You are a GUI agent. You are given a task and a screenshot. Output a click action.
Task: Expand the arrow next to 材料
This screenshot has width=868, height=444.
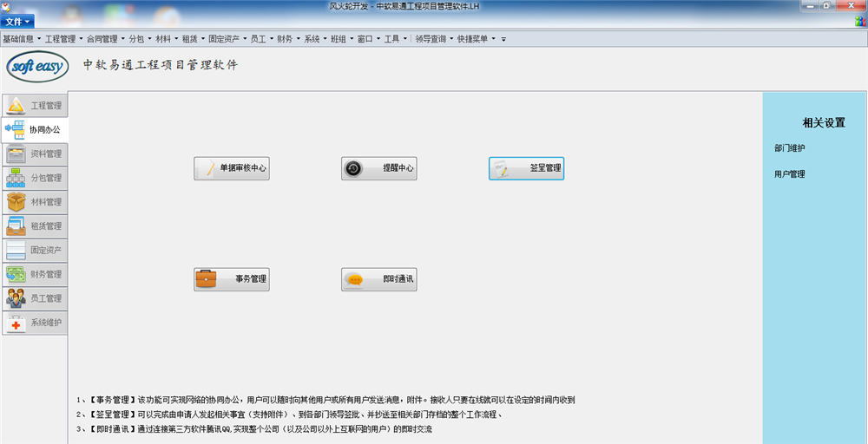pyautogui.click(x=176, y=39)
